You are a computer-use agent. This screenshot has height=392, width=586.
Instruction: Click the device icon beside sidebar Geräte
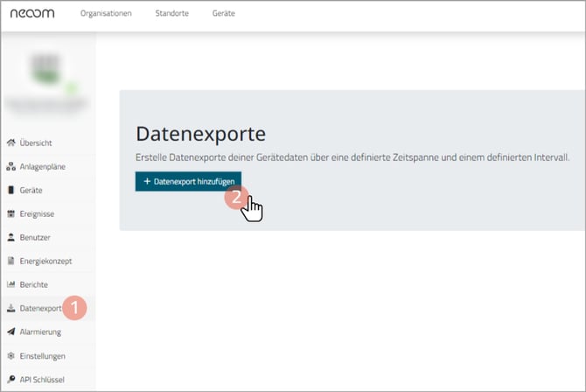pos(10,190)
